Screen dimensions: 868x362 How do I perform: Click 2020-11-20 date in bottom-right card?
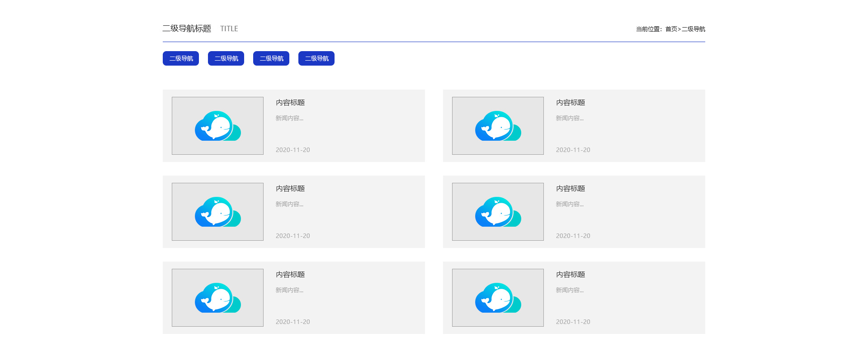click(x=573, y=322)
